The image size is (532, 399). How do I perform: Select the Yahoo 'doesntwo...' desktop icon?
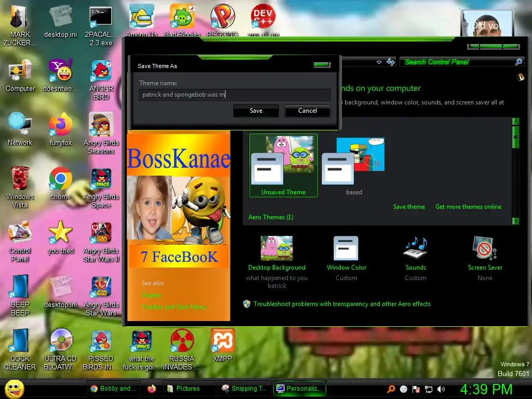tap(60, 75)
